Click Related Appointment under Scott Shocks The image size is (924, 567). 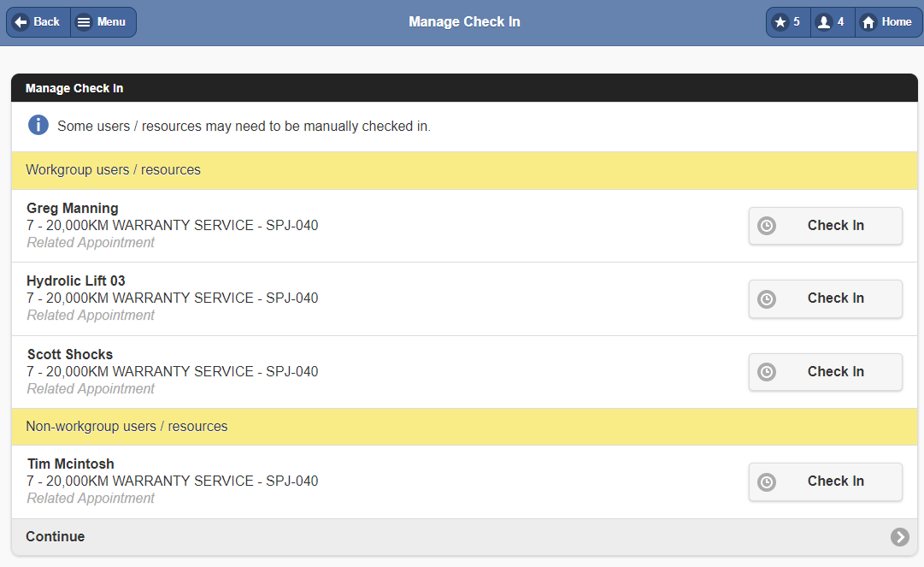[91, 389]
